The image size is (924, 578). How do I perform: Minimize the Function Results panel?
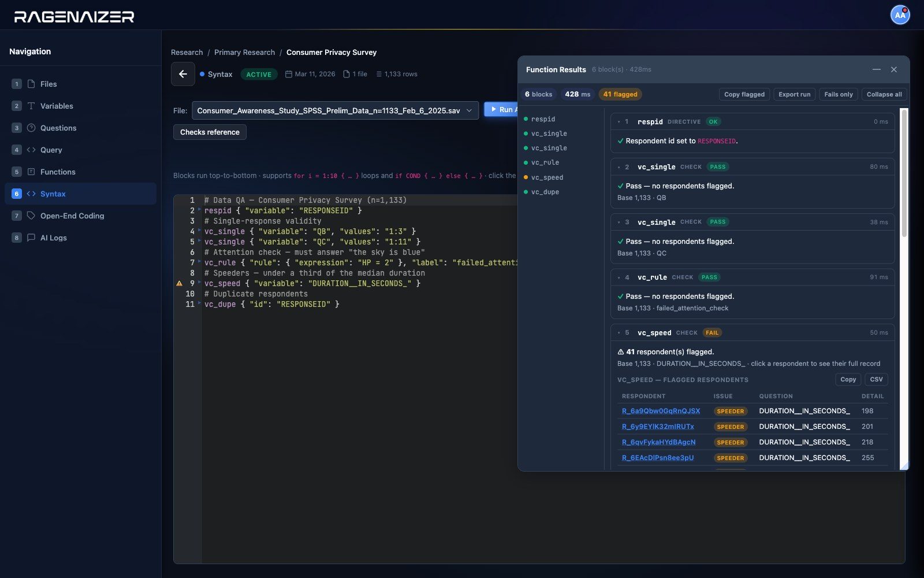[877, 69]
